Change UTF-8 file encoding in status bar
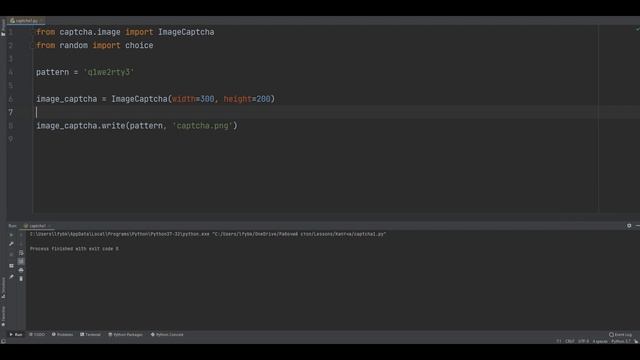Screen dimensions: 640x360 584,341
